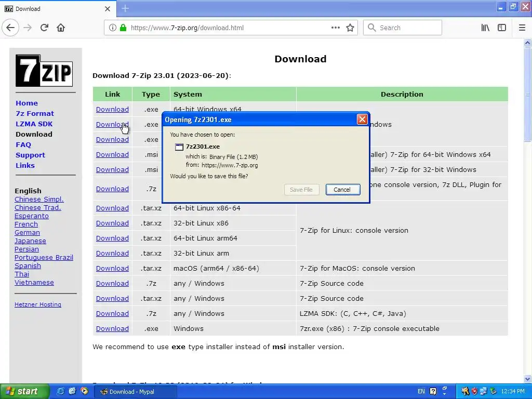
Task: Close the Opening 7z2301.exe dialog
Action: click(362, 119)
